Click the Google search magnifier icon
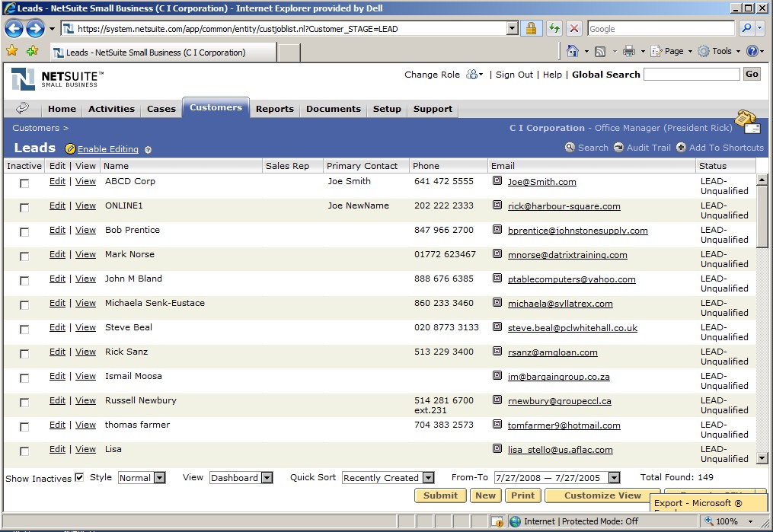 pos(746,28)
